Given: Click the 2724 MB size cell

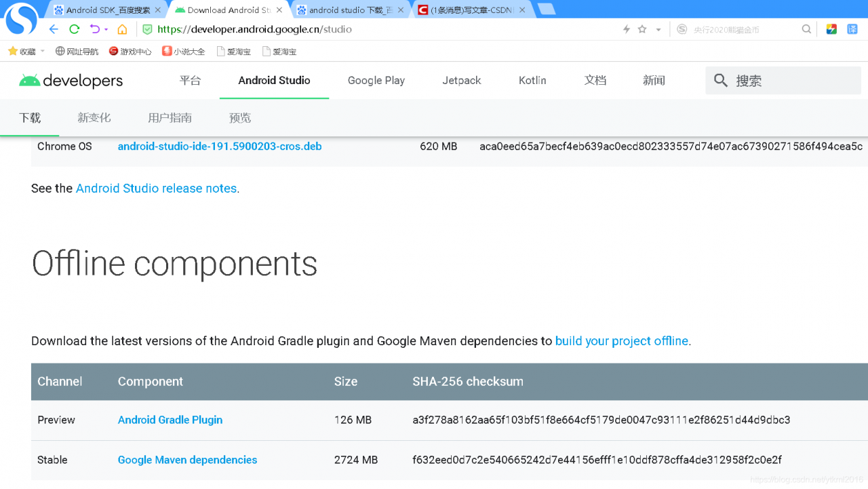Looking at the screenshot, I should click(x=356, y=460).
